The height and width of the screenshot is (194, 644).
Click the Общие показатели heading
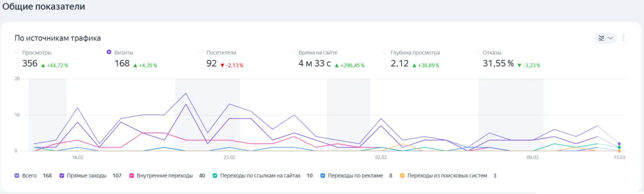43,7
